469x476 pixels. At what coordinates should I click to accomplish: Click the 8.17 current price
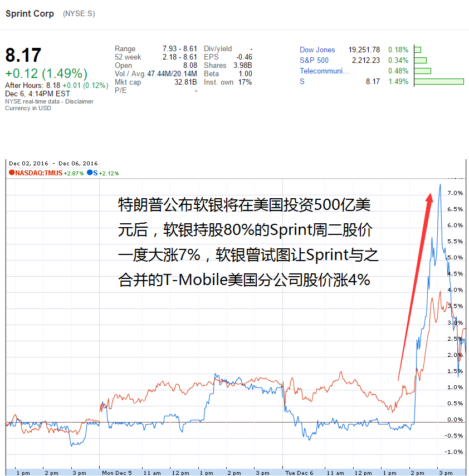23,55
